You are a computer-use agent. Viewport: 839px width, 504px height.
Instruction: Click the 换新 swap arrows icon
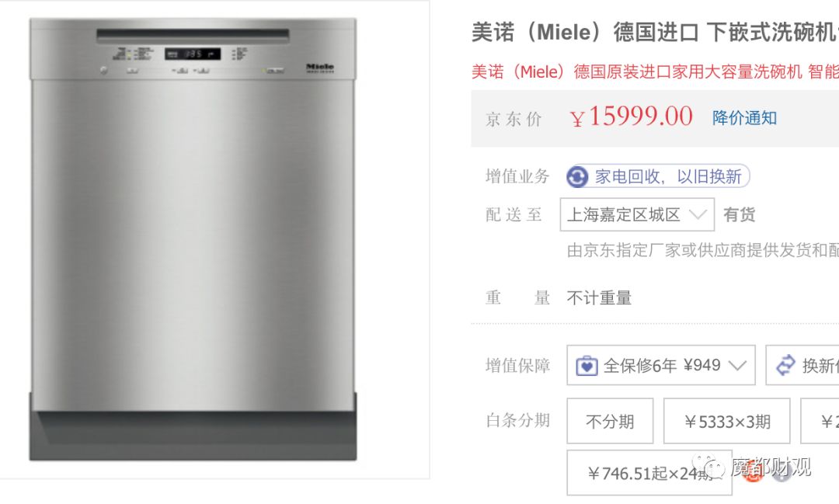(786, 365)
